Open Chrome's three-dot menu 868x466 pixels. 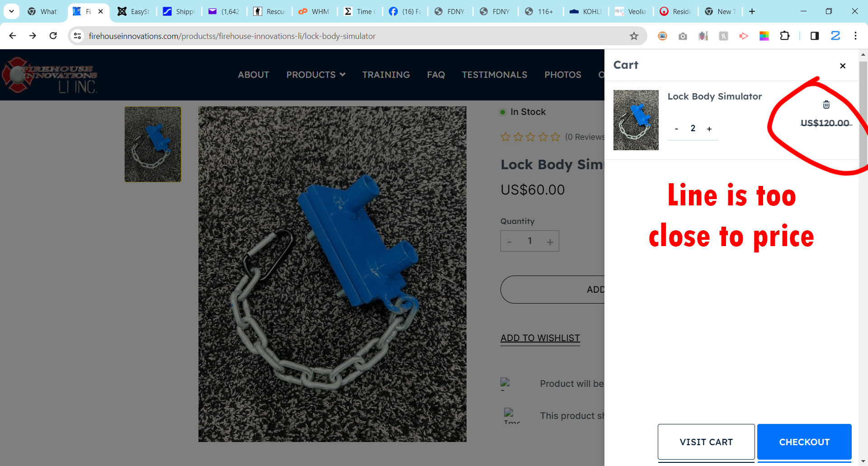tap(855, 36)
